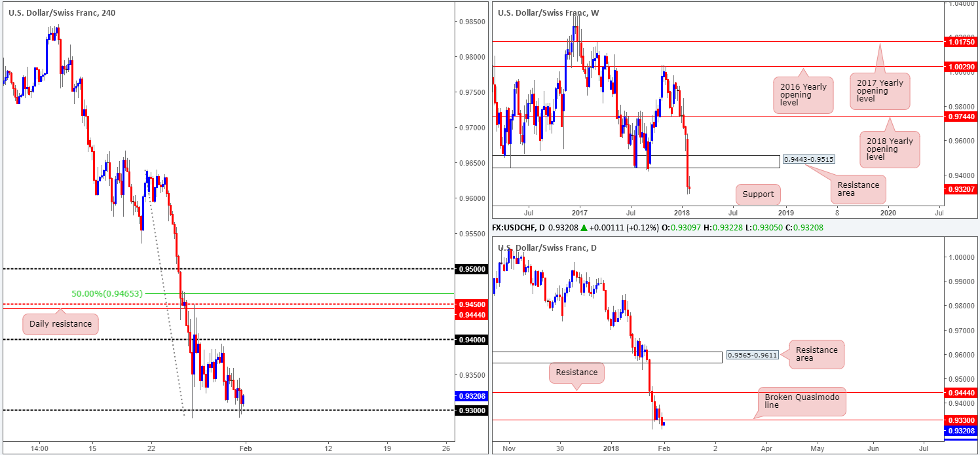This screenshot has width=980, height=455.
Task: Click the red 0.93300 price label on daily chart
Action: [x=962, y=420]
